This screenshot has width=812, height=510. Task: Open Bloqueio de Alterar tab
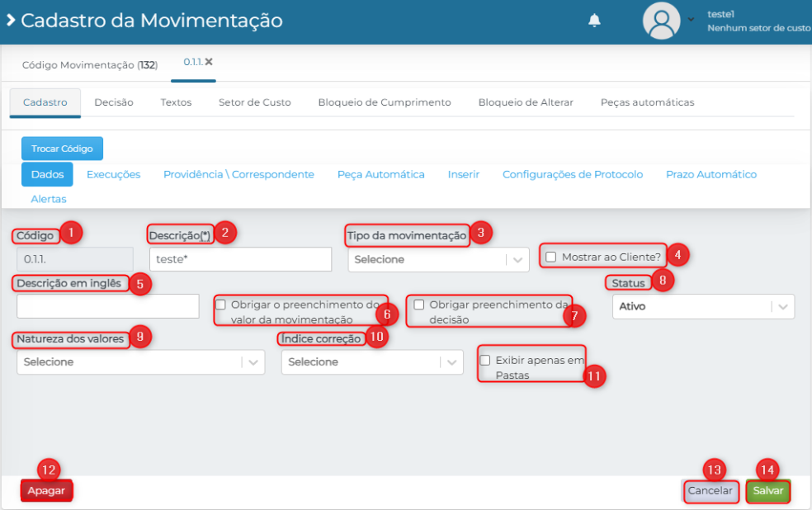pyautogui.click(x=526, y=102)
